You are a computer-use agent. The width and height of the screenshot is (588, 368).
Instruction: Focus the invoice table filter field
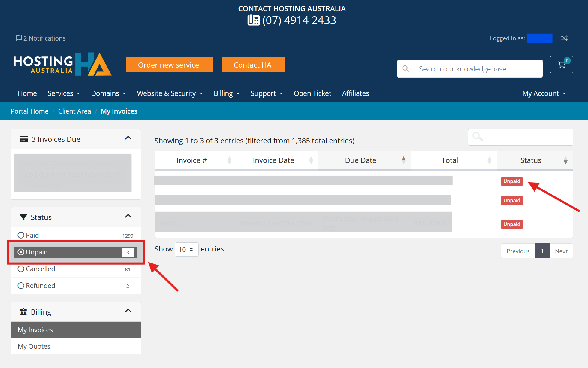tap(520, 137)
